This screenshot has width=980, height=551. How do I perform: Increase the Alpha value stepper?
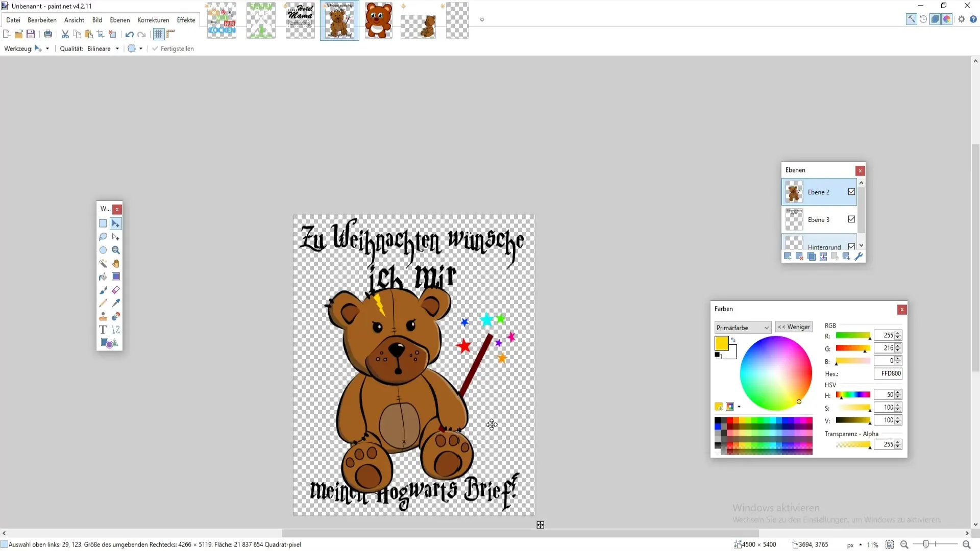click(x=898, y=442)
